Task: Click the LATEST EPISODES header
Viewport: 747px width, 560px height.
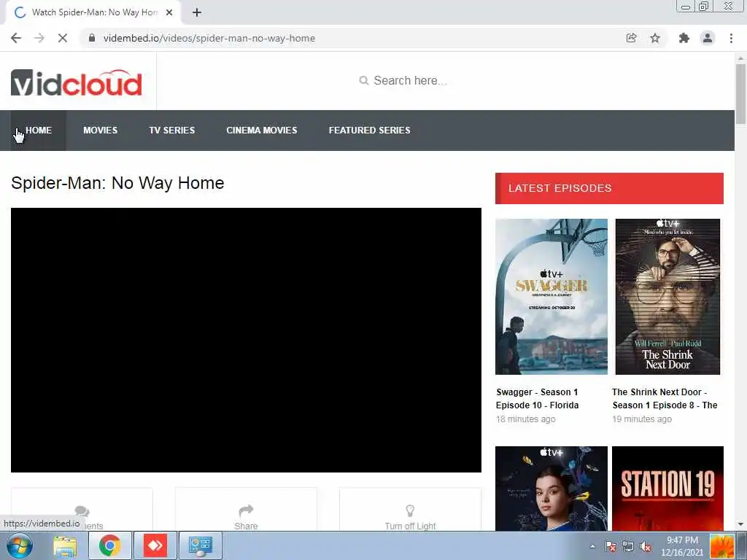Action: point(609,188)
